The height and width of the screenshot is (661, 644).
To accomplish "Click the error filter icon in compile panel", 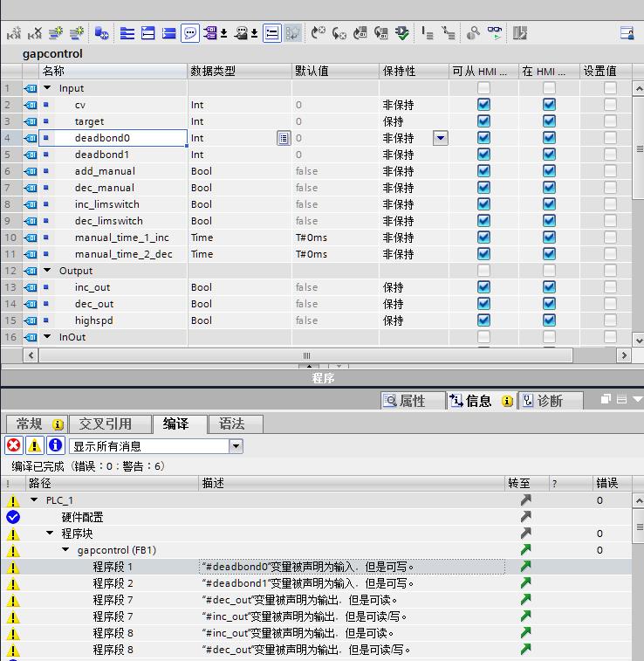I will pyautogui.click(x=13, y=445).
